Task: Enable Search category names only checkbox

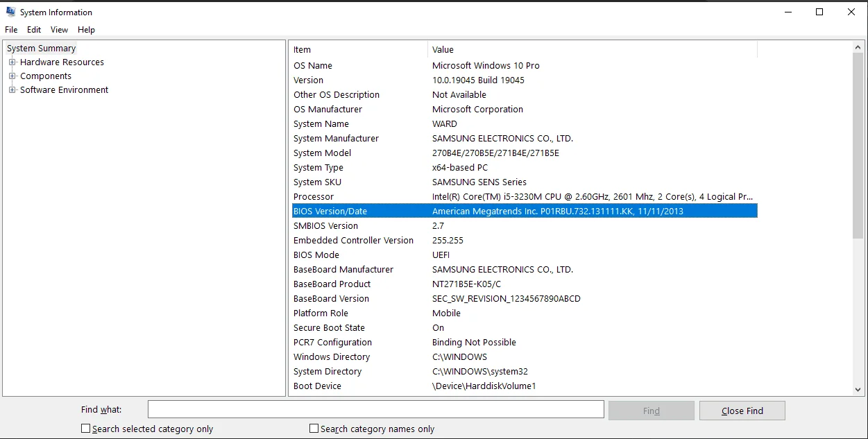Action: click(314, 429)
